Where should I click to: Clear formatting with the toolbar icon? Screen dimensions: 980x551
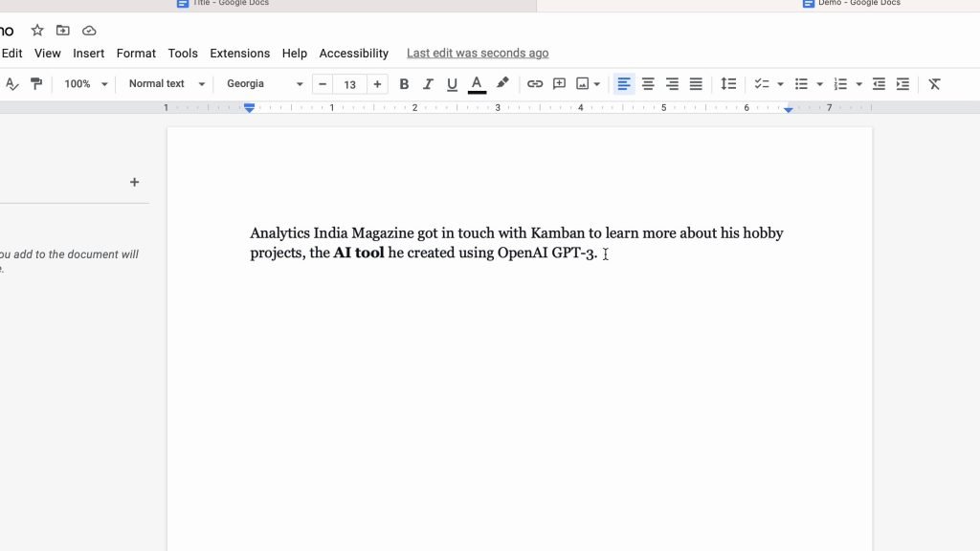pos(935,84)
